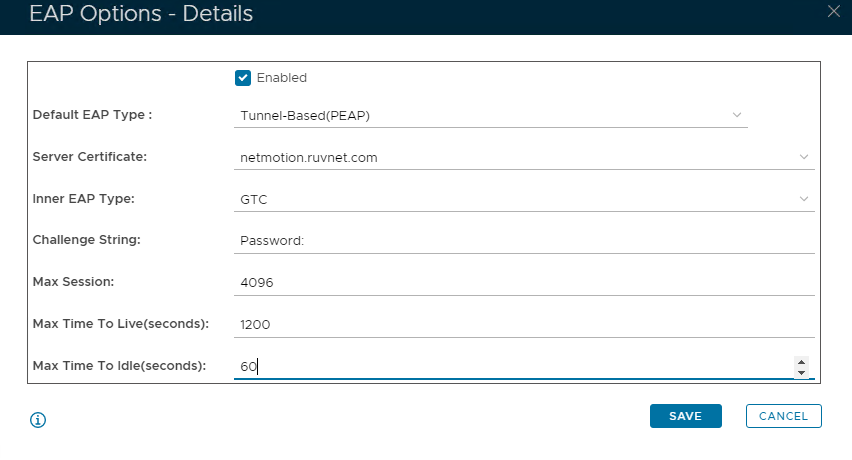852x460 pixels.
Task: Open the Default EAP Type dropdown
Action: 490,115
